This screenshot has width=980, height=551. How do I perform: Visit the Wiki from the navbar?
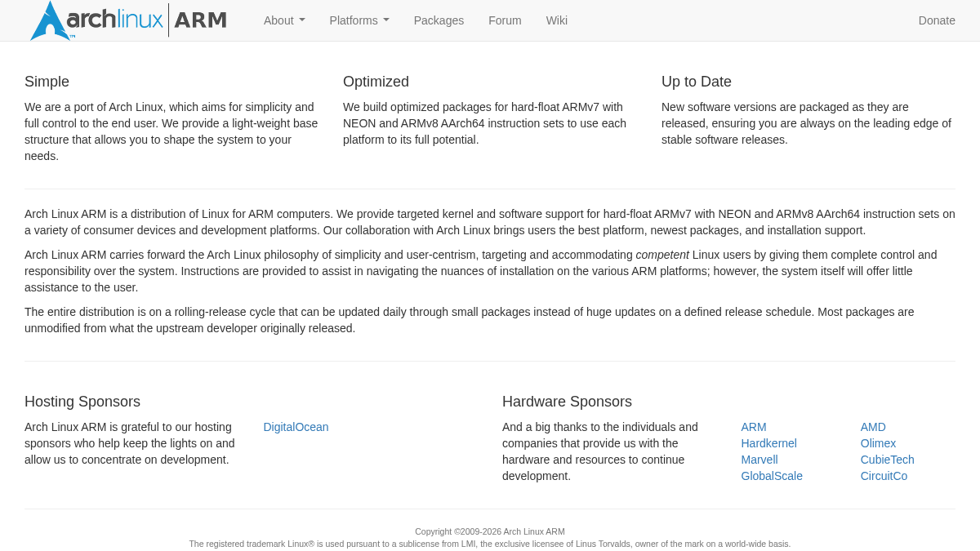click(557, 20)
